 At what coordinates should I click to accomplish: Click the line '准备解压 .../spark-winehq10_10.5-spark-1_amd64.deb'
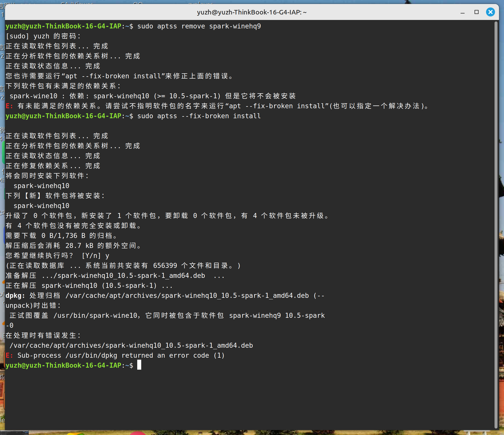(115, 276)
